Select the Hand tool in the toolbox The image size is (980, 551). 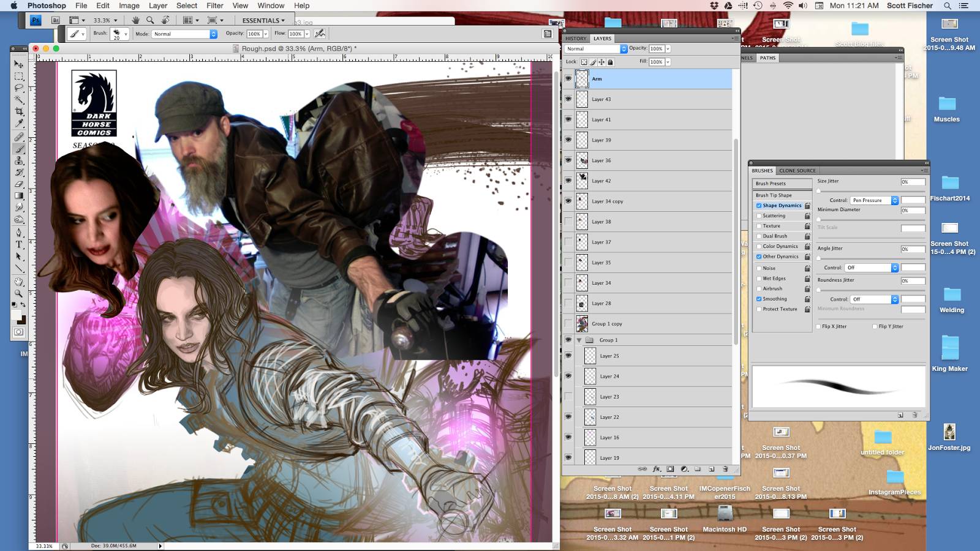pos(19,282)
